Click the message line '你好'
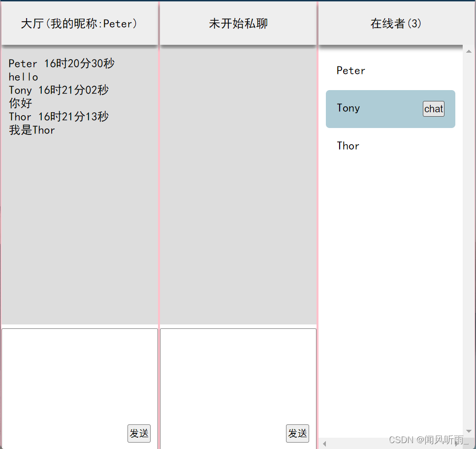This screenshot has width=476, height=449. 20,103
